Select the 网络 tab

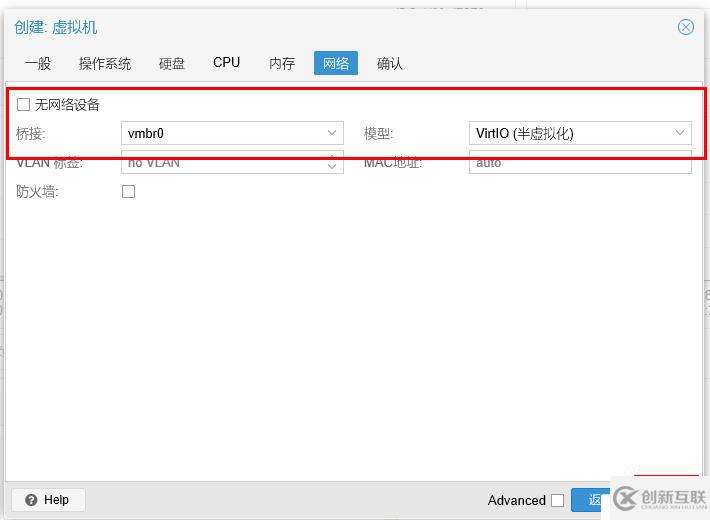pos(336,63)
